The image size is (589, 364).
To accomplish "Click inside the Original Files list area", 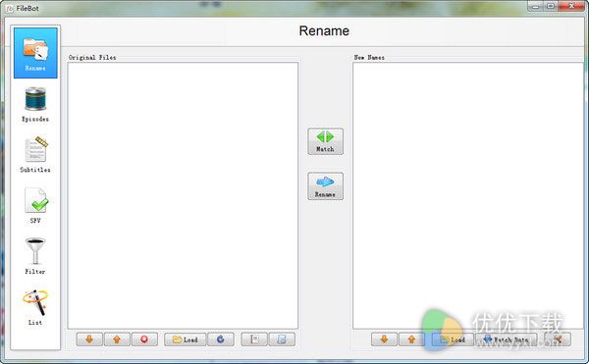I will coord(183,195).
